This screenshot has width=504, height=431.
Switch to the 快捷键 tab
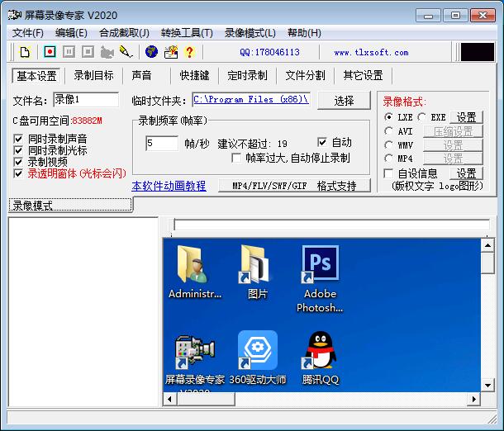point(194,76)
